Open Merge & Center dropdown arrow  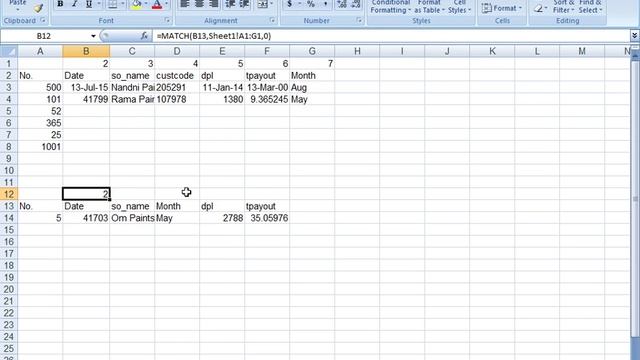click(271, 4)
